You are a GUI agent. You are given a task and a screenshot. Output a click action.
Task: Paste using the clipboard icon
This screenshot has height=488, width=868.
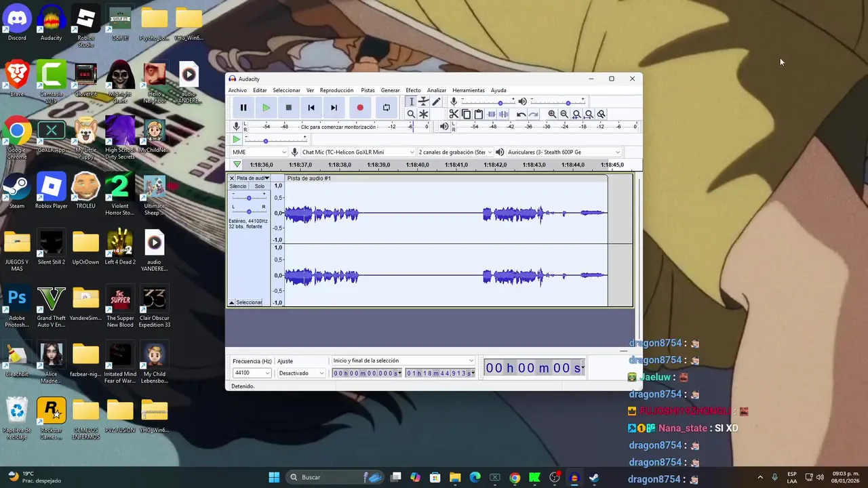(479, 114)
